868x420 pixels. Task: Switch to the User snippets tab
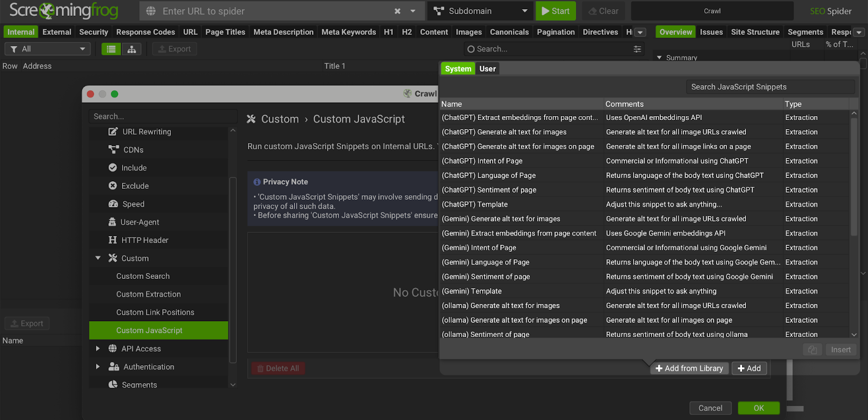488,69
